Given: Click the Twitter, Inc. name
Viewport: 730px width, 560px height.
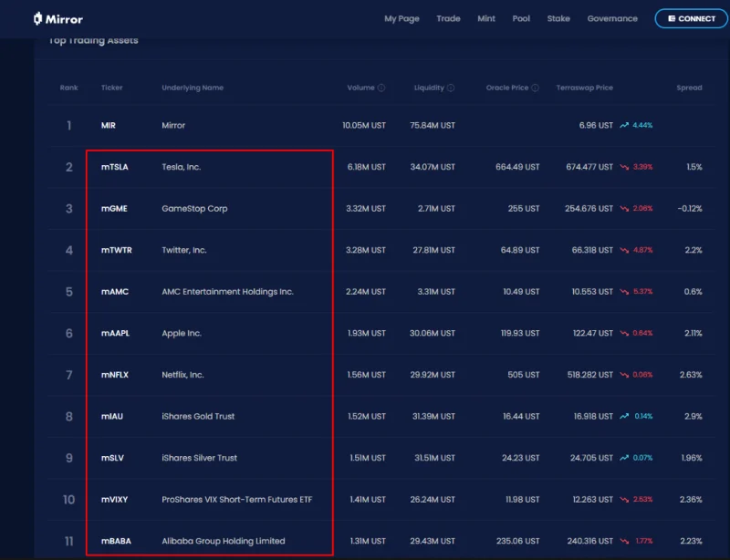Looking at the screenshot, I should pyautogui.click(x=184, y=250).
